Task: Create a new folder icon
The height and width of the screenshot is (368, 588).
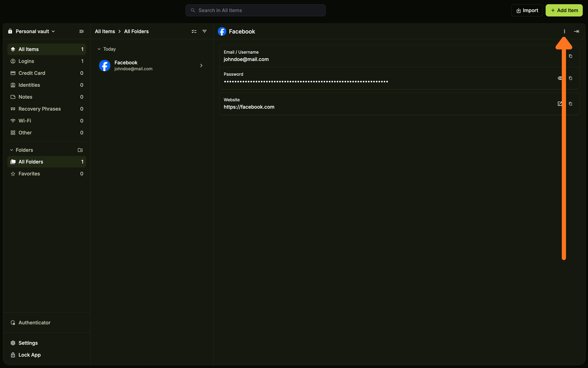Action: [80, 150]
